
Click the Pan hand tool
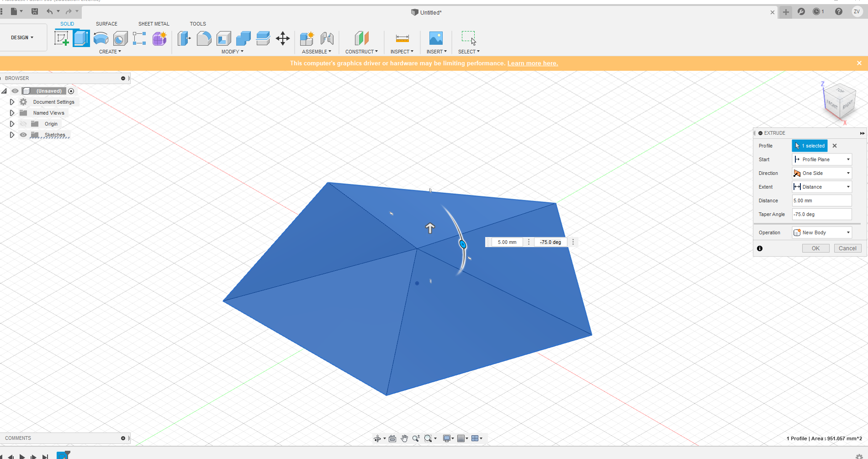coord(404,438)
